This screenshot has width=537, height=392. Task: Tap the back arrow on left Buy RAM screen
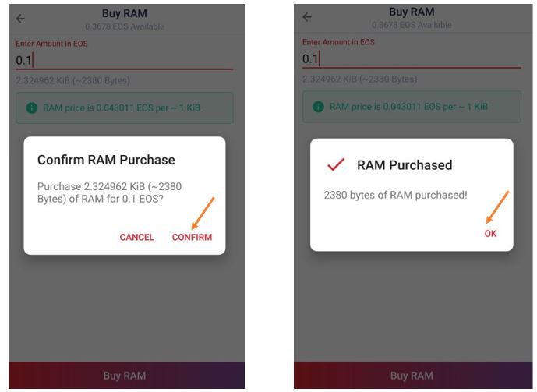(20, 19)
